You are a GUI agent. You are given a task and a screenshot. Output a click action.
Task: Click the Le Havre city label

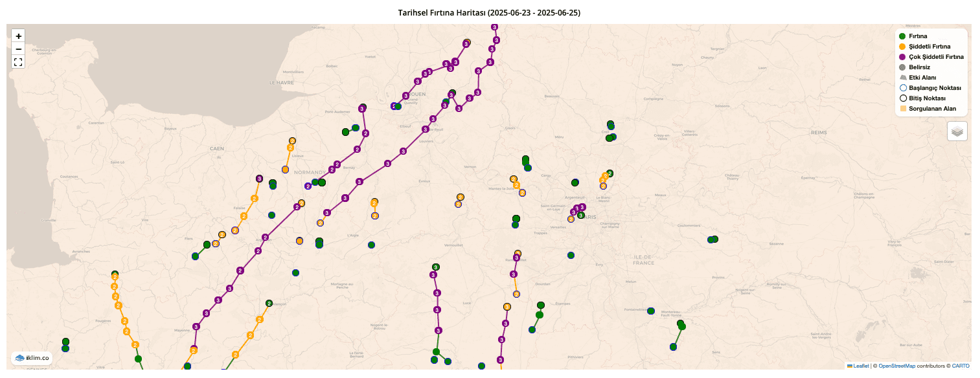(282, 83)
